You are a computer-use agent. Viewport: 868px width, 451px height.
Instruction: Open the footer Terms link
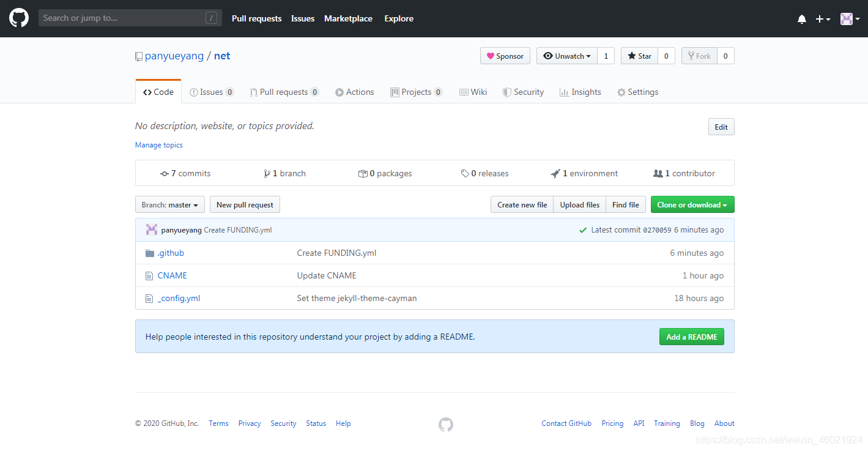(x=218, y=423)
